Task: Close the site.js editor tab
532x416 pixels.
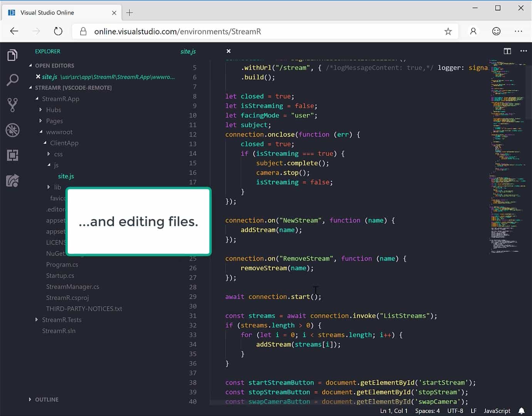Action: [229, 51]
